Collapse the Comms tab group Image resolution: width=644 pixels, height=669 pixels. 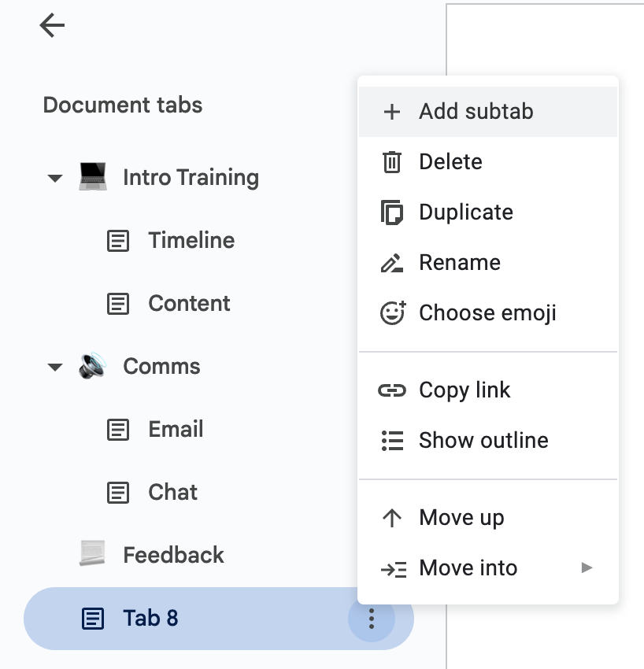54,366
